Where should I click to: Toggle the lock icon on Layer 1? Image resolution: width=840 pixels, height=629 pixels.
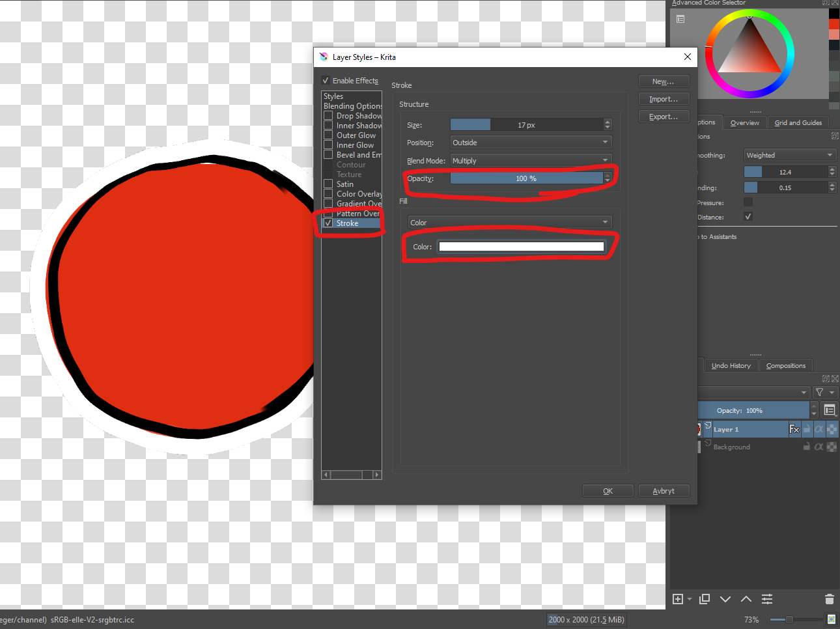[807, 429]
